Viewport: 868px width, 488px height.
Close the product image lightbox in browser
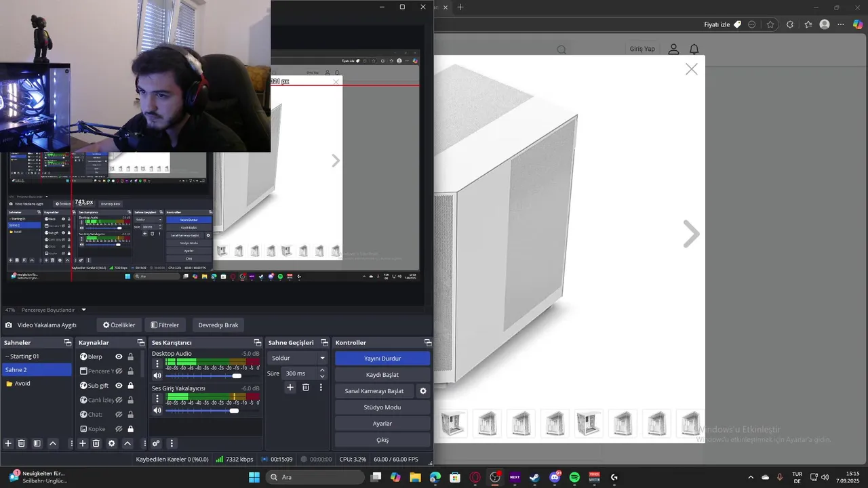click(691, 69)
